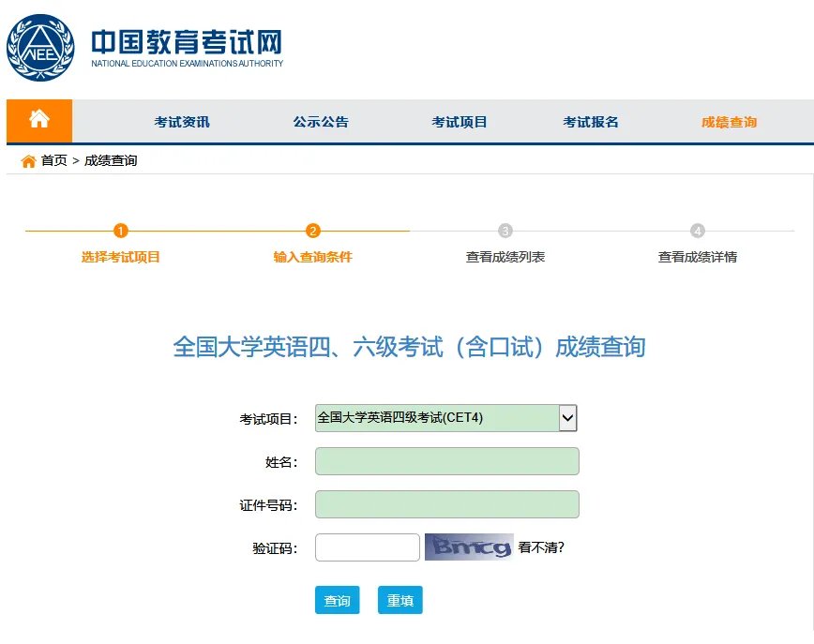The width and height of the screenshot is (814, 644).
Task: Click the house icon in the breadcrumb
Action: coord(26,160)
